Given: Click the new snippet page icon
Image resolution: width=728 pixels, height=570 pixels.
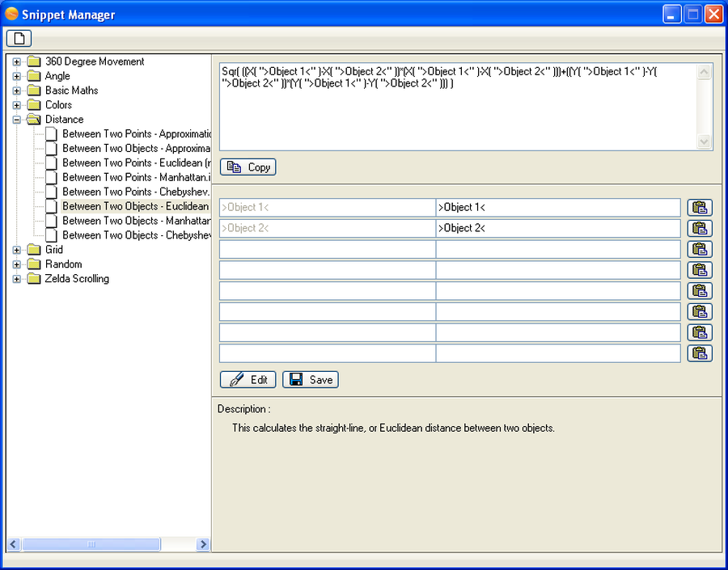Looking at the screenshot, I should coord(19,38).
